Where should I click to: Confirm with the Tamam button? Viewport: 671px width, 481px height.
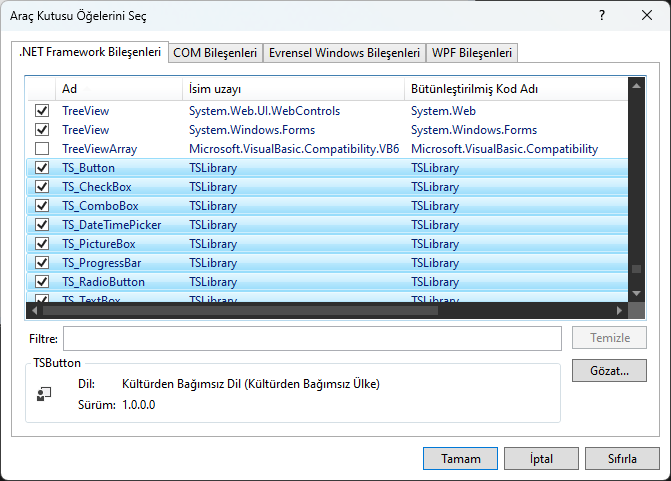[x=460, y=459]
